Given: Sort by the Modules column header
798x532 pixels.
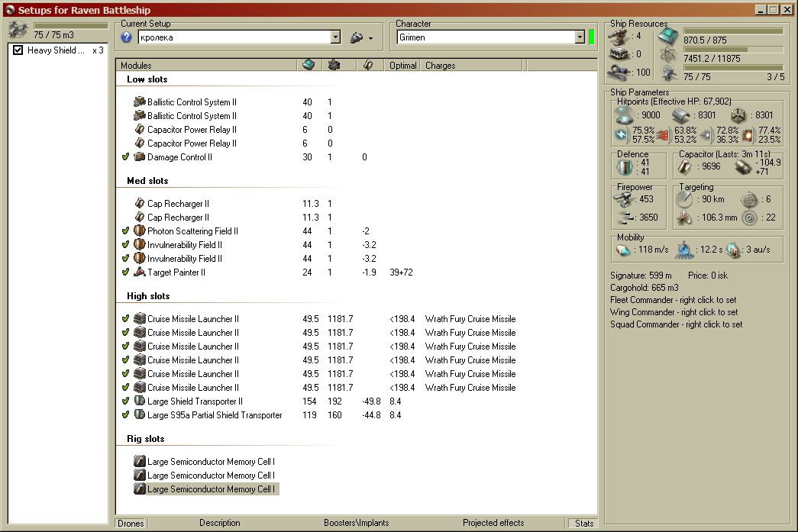Looking at the screenshot, I should point(206,65).
